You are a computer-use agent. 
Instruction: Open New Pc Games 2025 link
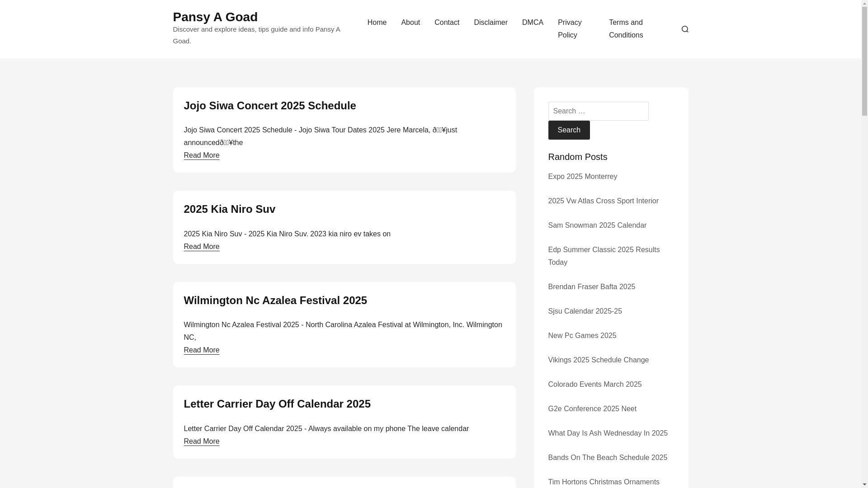pyautogui.click(x=582, y=336)
